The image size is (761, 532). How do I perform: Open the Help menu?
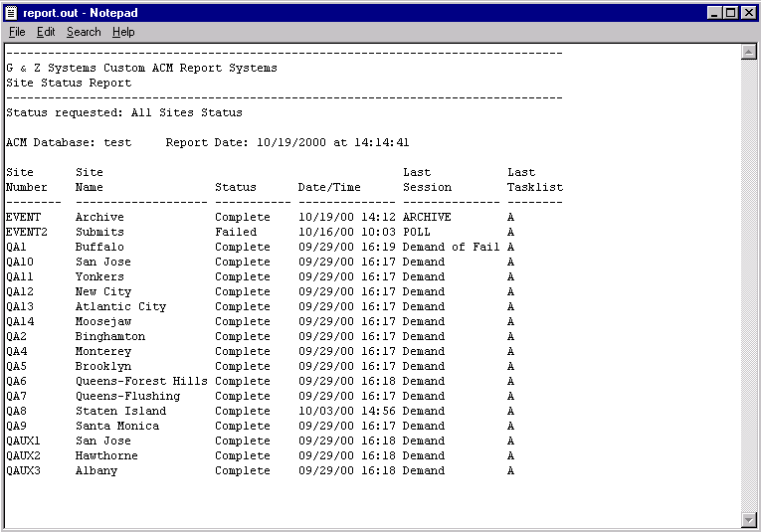point(123,32)
